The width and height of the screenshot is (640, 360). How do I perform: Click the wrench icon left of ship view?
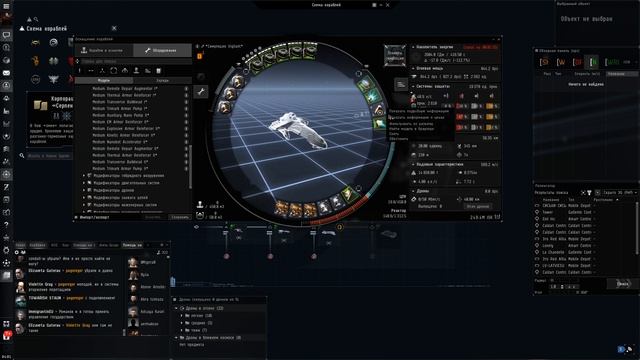201,92
